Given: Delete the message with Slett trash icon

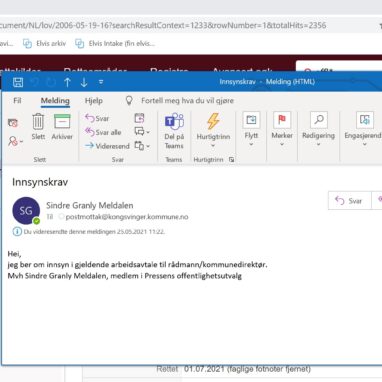Looking at the screenshot, I should point(38,127).
